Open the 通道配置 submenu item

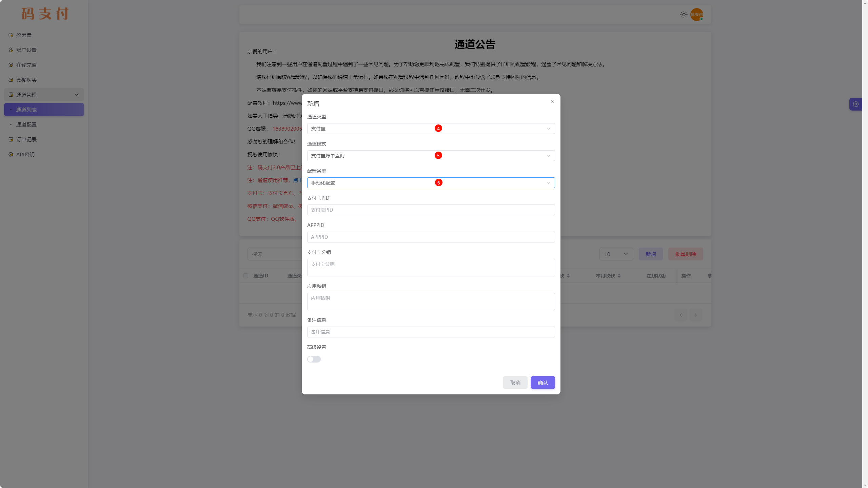[x=26, y=124]
